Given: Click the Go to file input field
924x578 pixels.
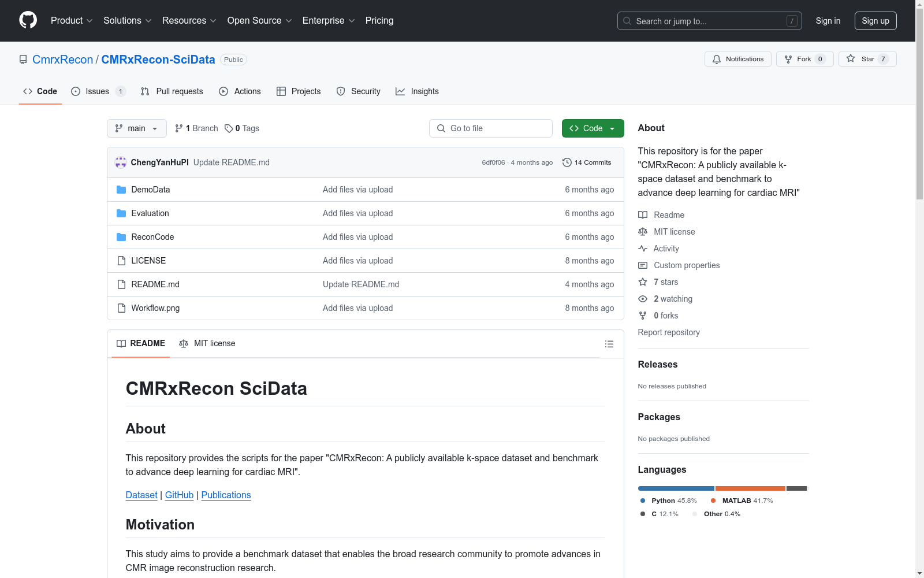Looking at the screenshot, I should point(491,128).
